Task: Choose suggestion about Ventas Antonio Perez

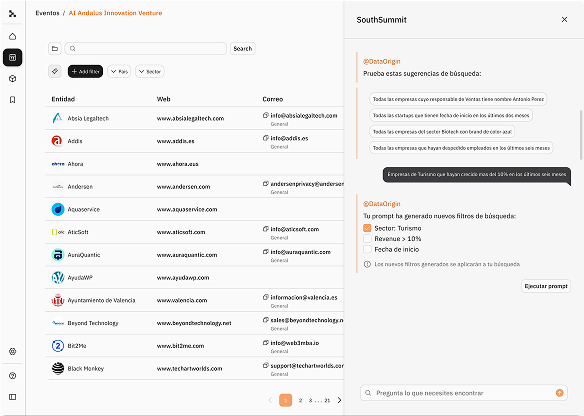Action: [458, 99]
